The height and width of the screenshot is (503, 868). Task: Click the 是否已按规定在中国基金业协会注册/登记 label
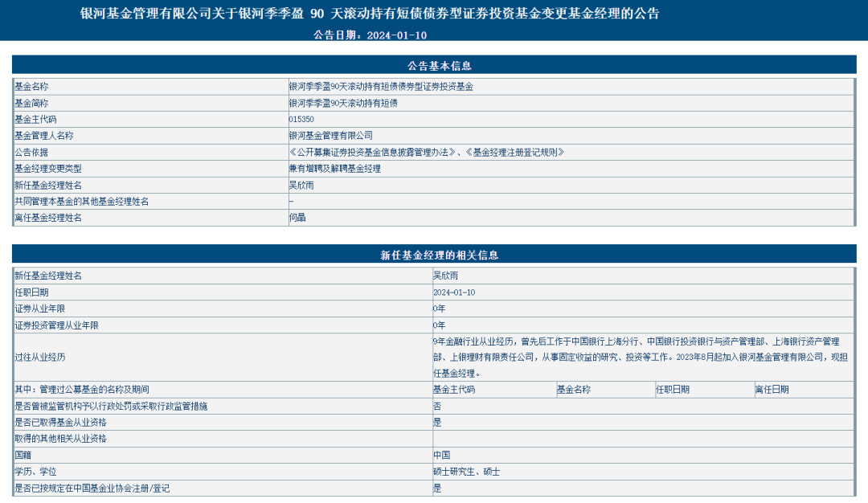coord(92,489)
